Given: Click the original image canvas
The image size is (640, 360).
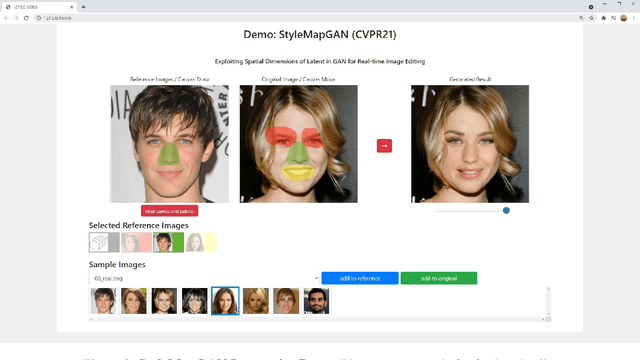Looking at the screenshot, I should point(299,144).
